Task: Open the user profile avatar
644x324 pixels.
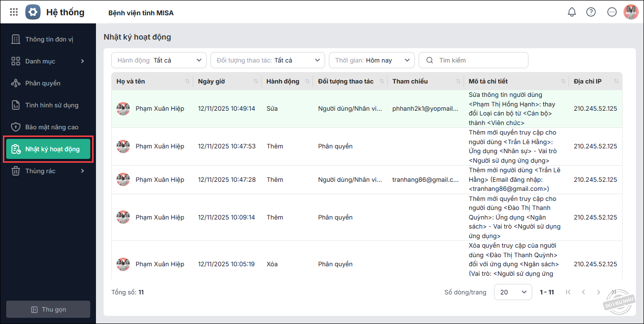Action: (x=631, y=12)
